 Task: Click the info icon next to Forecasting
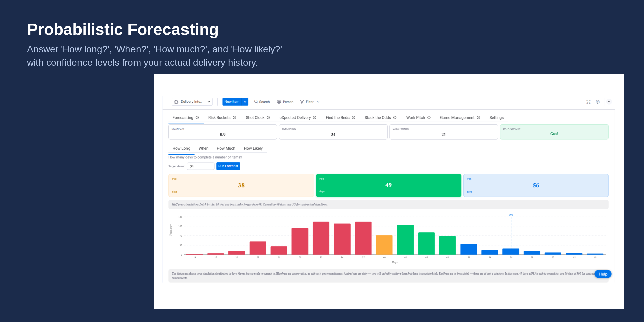coord(197,118)
